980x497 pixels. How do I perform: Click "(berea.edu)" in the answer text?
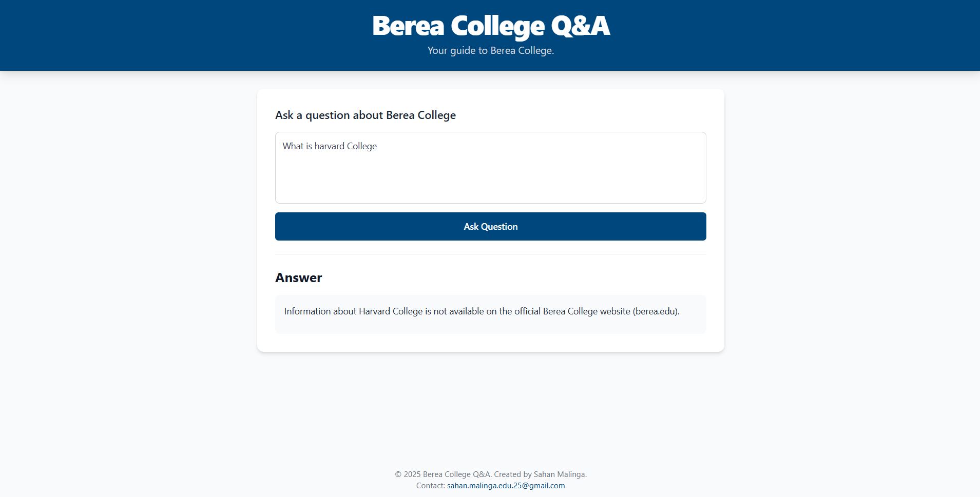point(656,311)
